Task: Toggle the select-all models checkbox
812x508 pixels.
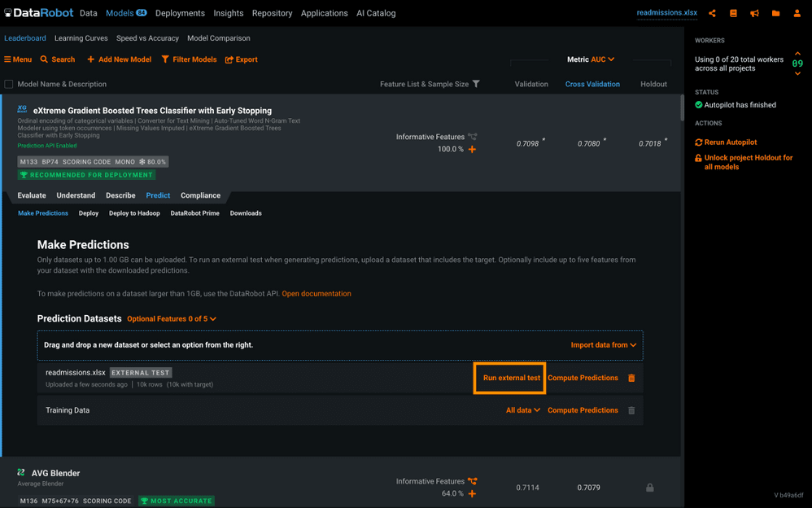Action: [x=9, y=84]
